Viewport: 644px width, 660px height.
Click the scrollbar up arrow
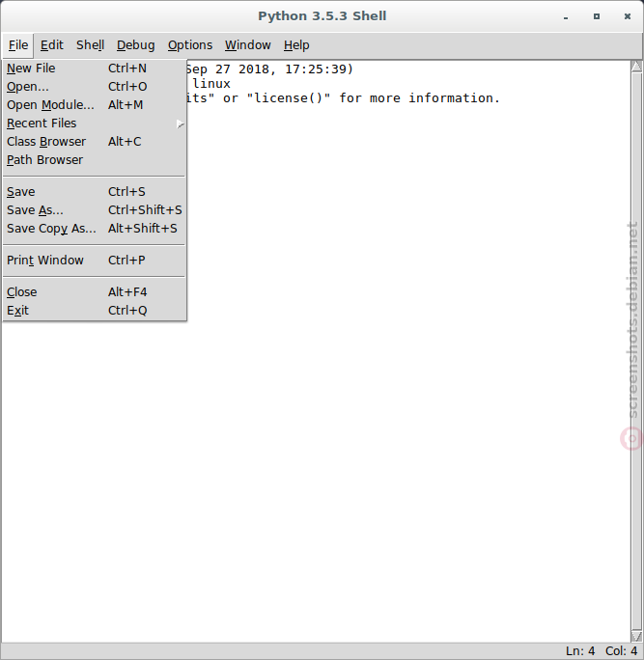pos(636,66)
